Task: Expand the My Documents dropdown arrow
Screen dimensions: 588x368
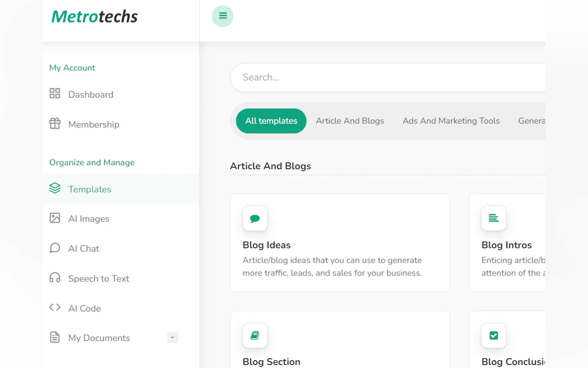Action: (172, 338)
